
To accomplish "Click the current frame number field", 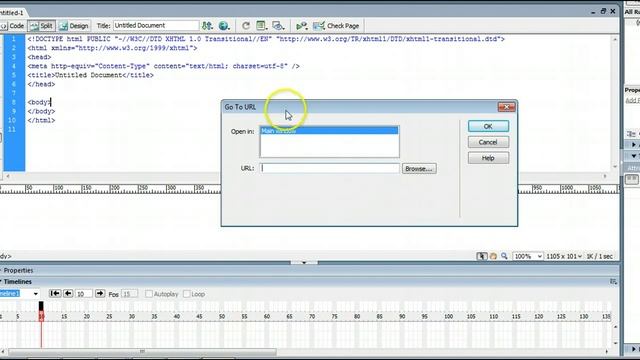I will (x=84, y=294).
